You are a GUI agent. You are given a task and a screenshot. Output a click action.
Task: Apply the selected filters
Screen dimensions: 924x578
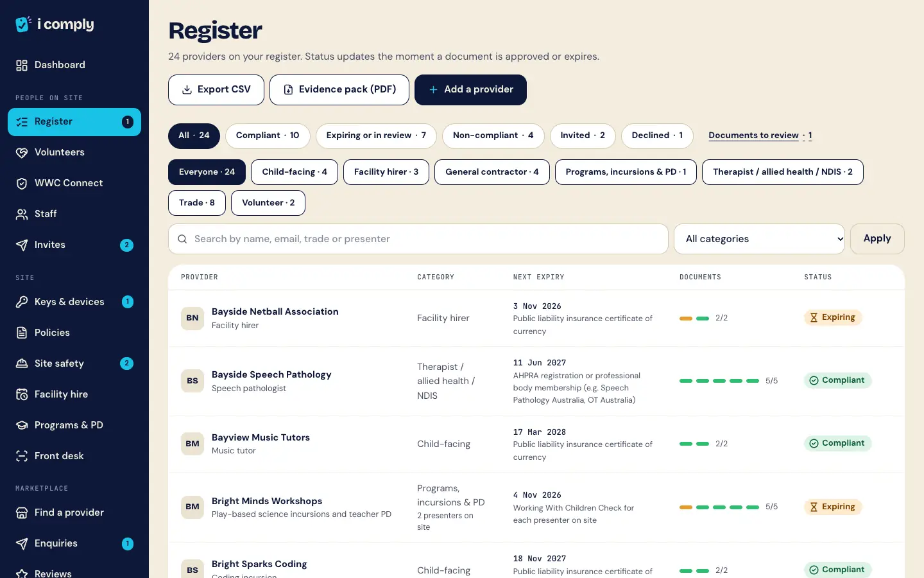point(877,239)
